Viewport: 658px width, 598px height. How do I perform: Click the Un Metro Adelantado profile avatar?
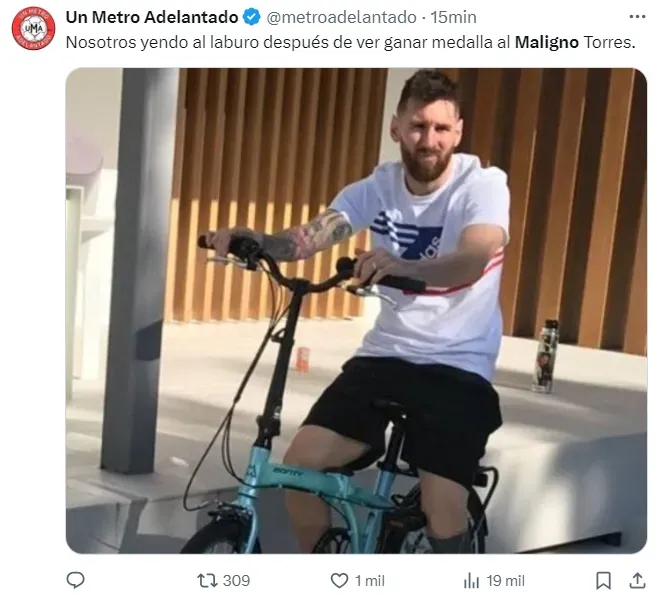[33, 28]
